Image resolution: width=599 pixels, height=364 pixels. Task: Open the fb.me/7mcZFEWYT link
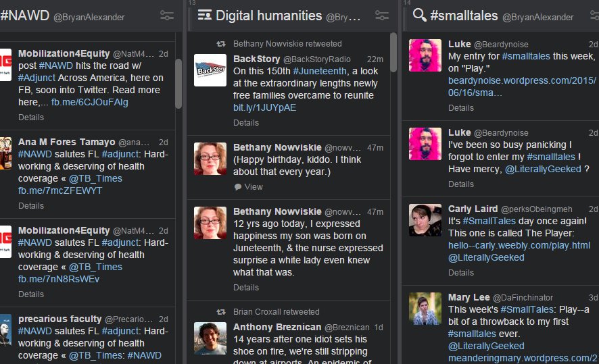tap(60, 190)
